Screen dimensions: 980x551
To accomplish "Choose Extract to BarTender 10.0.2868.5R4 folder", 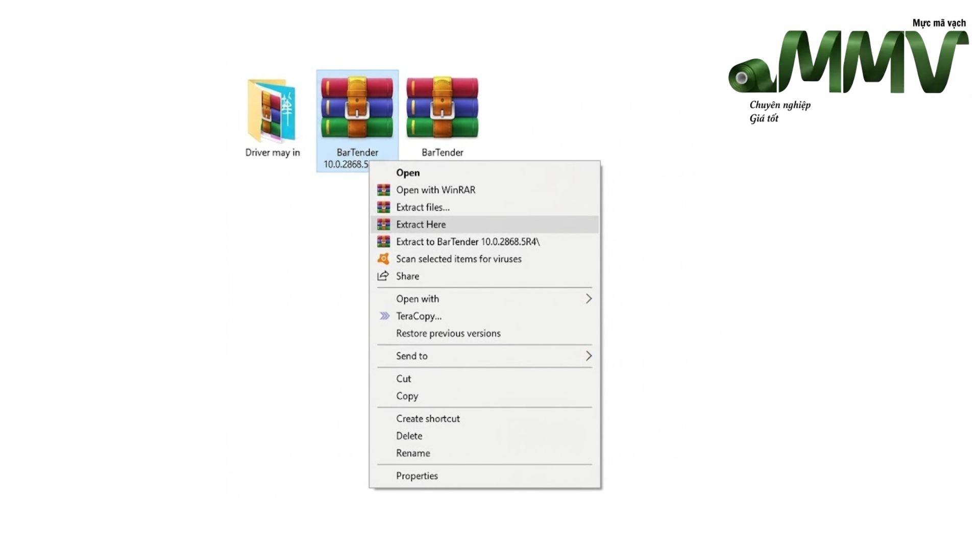I will (x=484, y=242).
